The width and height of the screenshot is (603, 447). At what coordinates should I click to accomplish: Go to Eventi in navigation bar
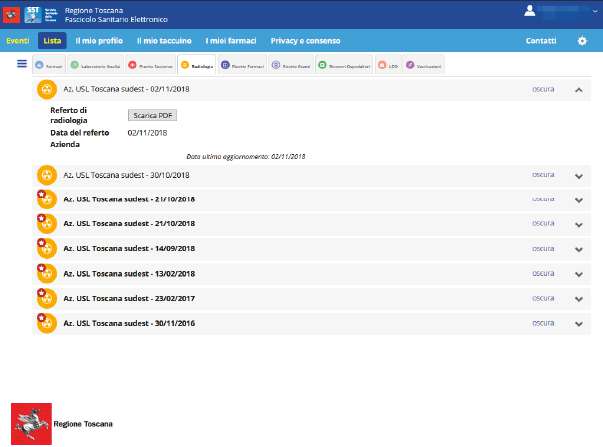(x=18, y=41)
